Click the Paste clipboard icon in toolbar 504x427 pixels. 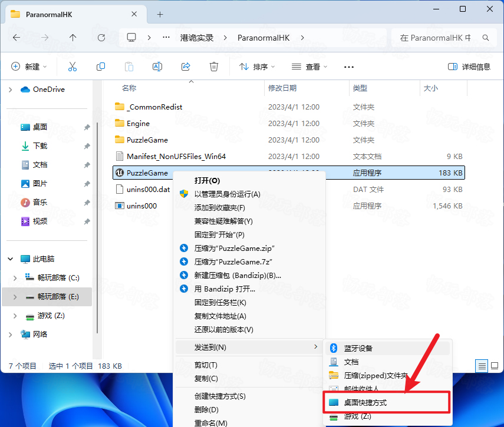click(129, 67)
